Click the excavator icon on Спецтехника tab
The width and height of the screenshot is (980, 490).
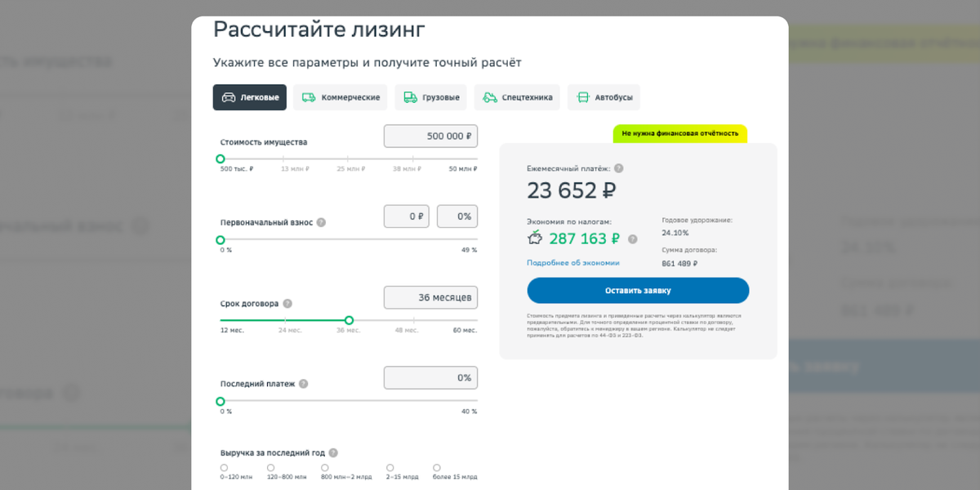pos(490,97)
